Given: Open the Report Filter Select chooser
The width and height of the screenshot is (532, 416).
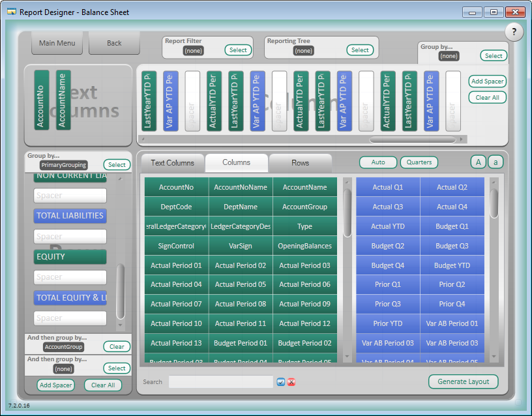Looking at the screenshot, I should click(x=238, y=50).
